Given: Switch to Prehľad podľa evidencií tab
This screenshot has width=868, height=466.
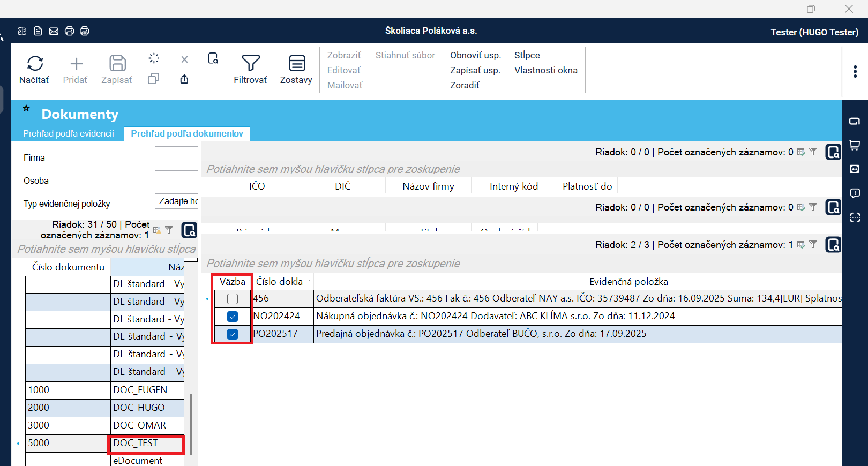Looking at the screenshot, I should click(69, 134).
